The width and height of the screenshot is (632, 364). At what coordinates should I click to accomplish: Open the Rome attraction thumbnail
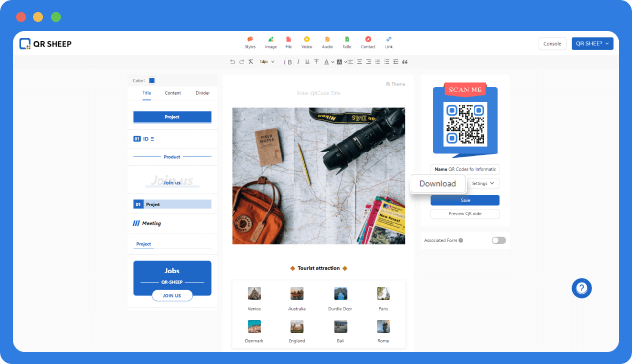(383, 327)
